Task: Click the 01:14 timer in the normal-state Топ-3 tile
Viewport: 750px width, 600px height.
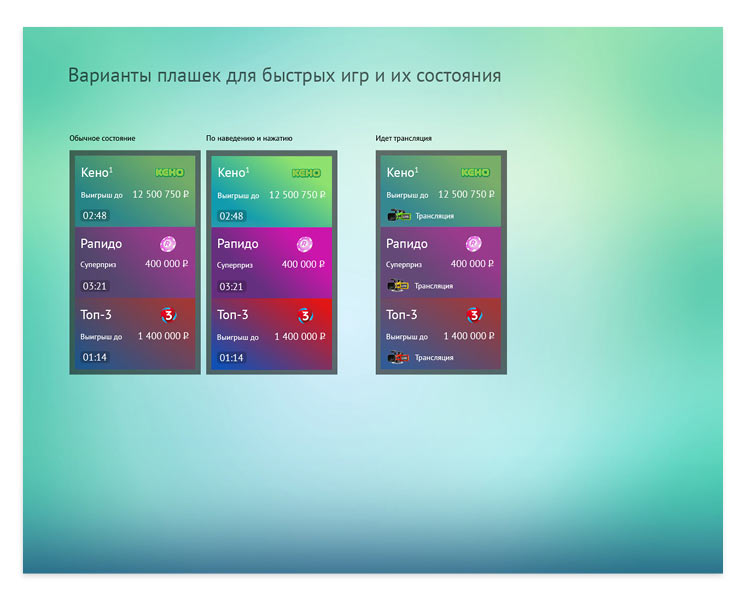Action: click(x=95, y=357)
